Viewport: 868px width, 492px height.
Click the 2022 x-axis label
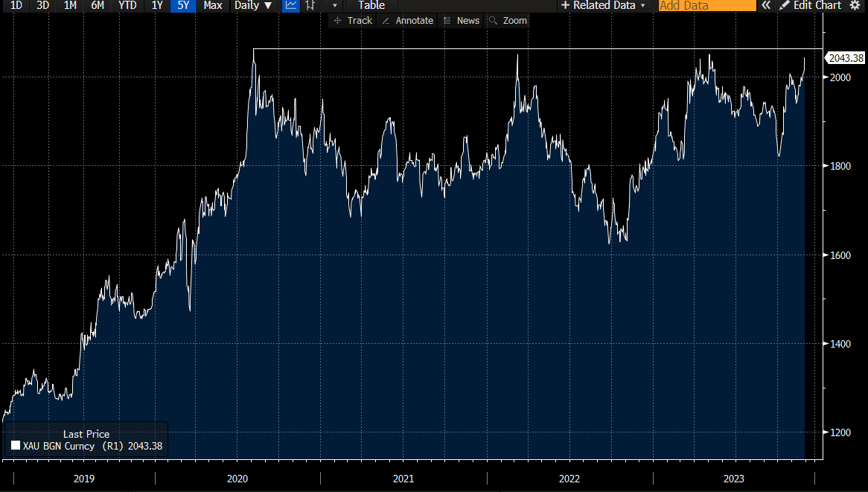point(569,479)
